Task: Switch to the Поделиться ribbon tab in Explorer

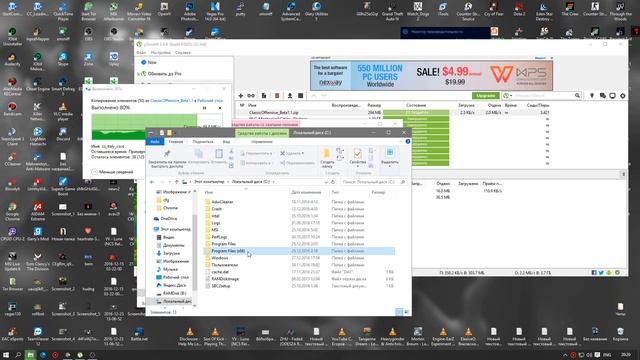Action: 203,142
